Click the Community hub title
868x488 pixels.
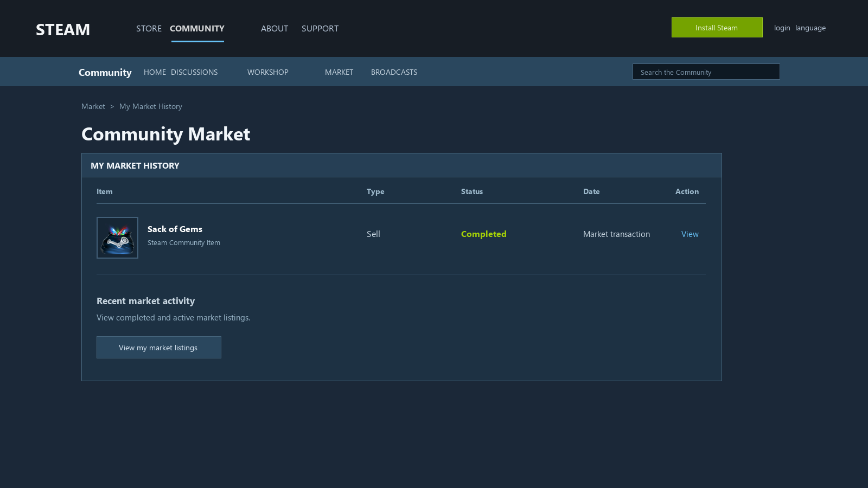click(x=105, y=72)
